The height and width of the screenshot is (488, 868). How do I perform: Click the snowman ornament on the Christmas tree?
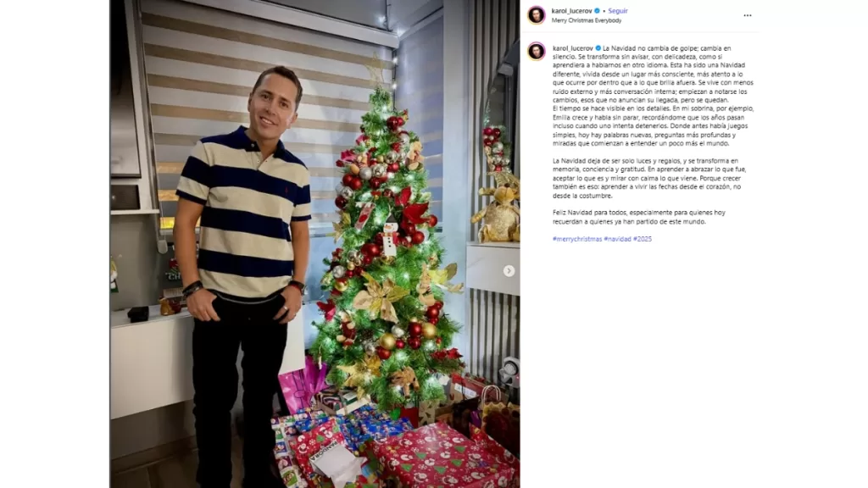(390, 238)
